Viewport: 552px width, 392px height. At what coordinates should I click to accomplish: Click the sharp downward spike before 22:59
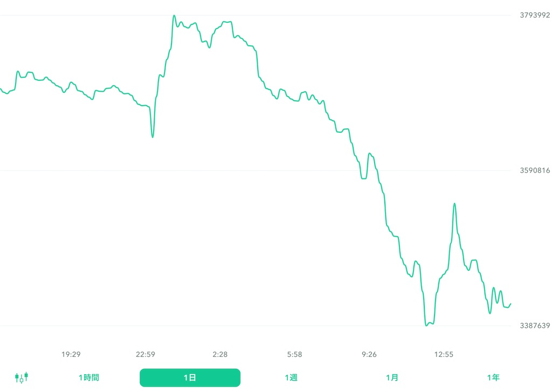click(153, 136)
